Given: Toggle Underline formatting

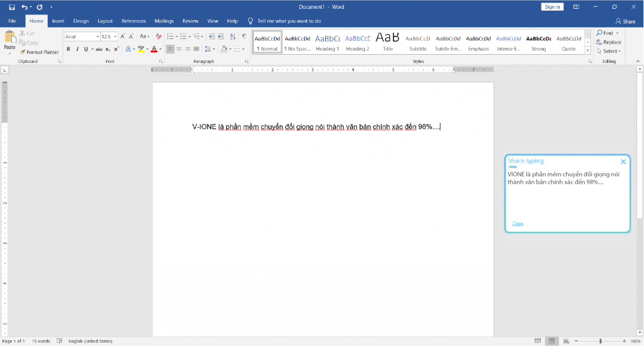Looking at the screenshot, I should (86, 49).
